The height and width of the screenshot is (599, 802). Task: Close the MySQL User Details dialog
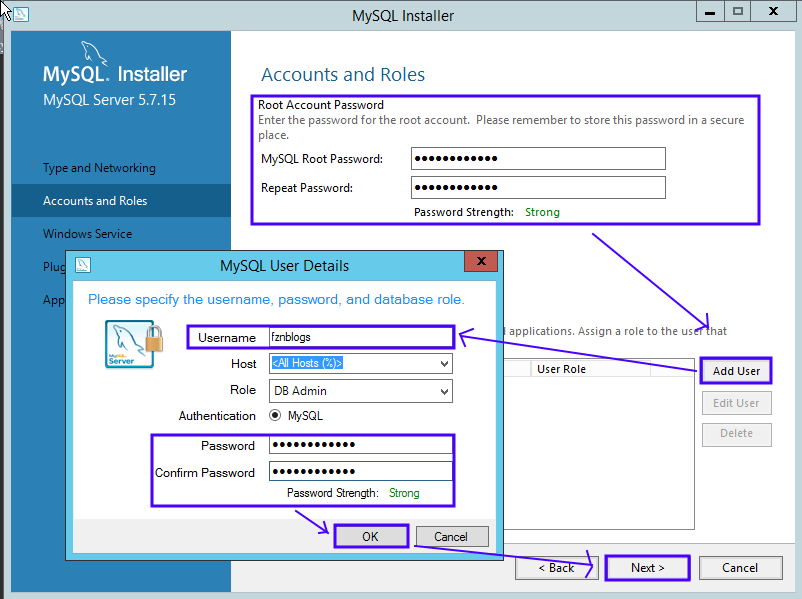[x=481, y=261]
